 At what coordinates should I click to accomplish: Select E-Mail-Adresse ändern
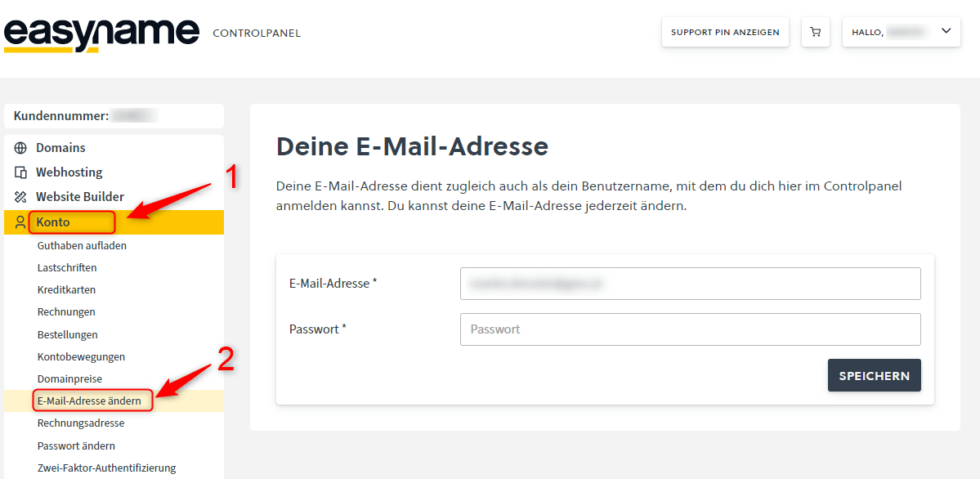coord(92,400)
